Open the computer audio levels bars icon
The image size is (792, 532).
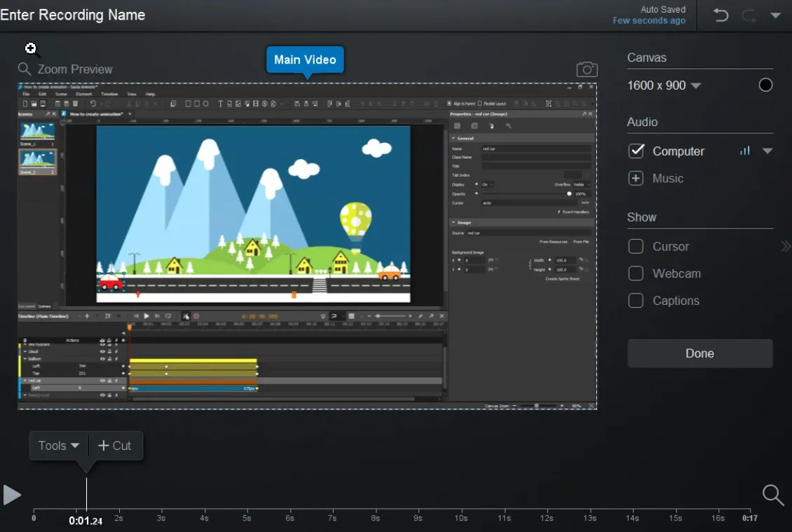(x=745, y=151)
